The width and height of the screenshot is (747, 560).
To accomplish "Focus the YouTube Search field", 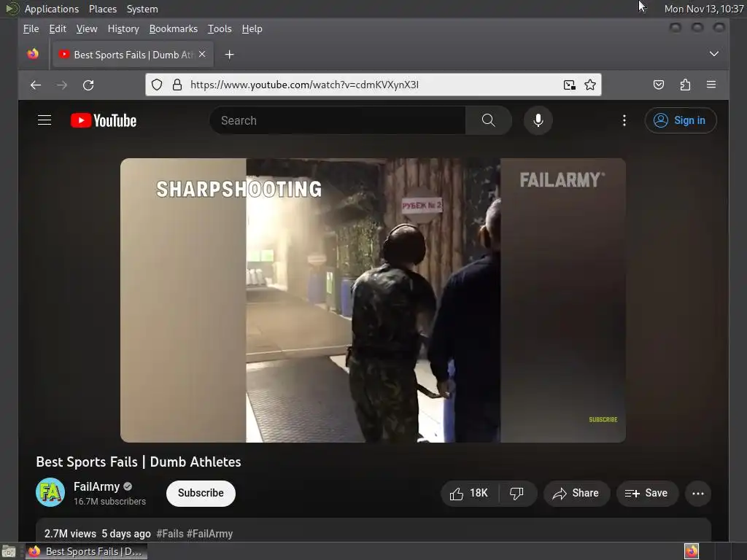I will pyautogui.click(x=337, y=120).
